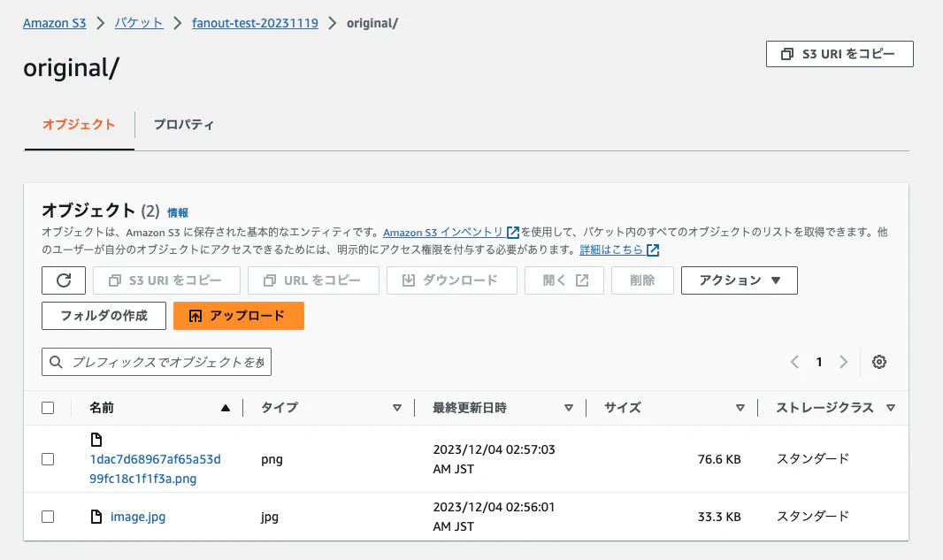Image resolution: width=943 pixels, height=560 pixels.
Task: Open image.jpg object link
Action: 138,517
